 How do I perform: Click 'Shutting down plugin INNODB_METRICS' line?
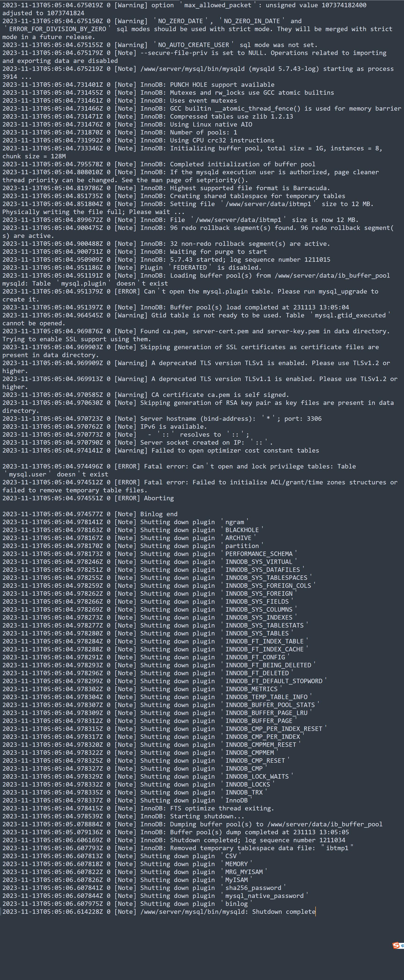[142, 689]
